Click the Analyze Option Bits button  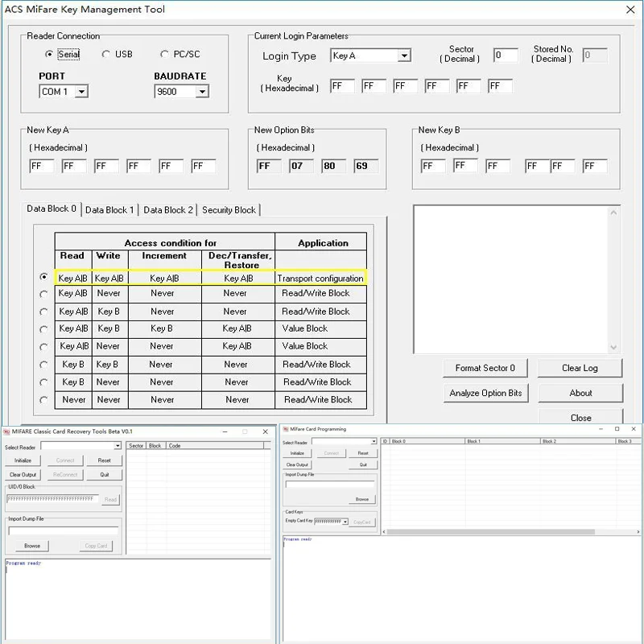pos(485,393)
